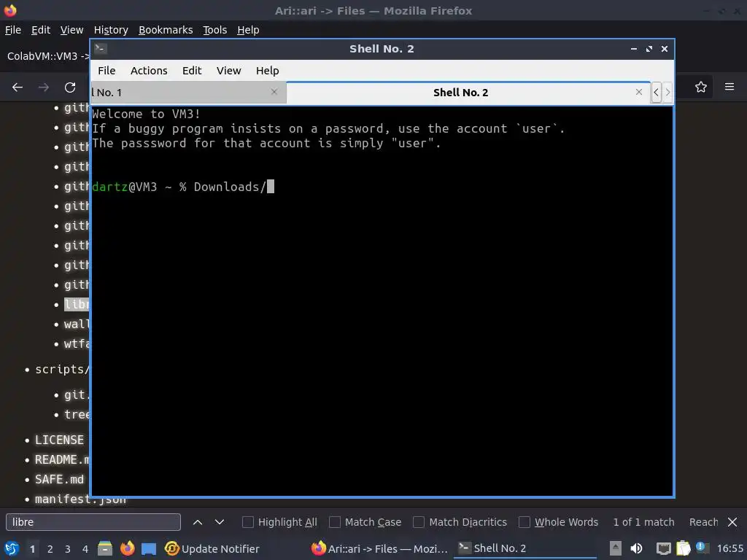The height and width of the screenshot is (560, 747).
Task: Select the Shell No. 2 tab
Action: coord(468,93)
